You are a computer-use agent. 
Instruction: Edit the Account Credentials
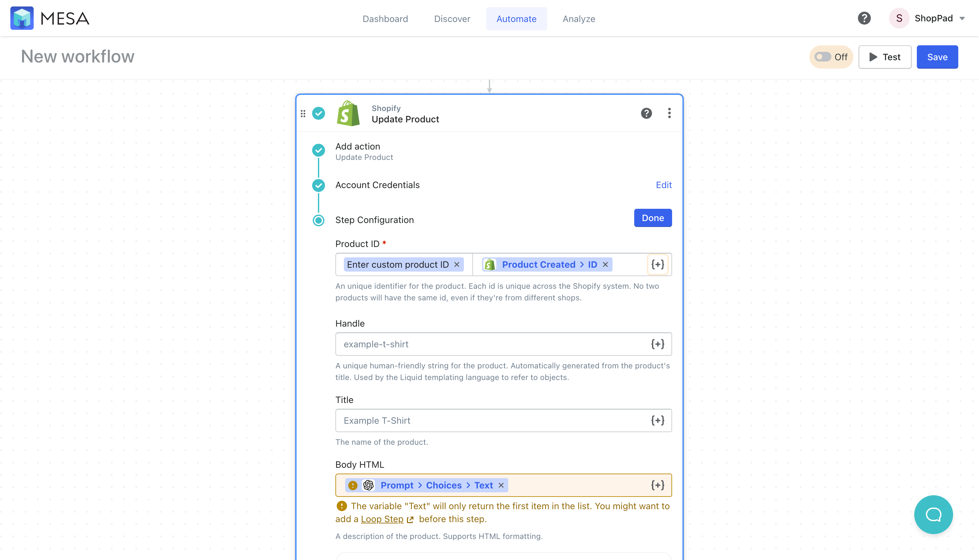pos(664,185)
